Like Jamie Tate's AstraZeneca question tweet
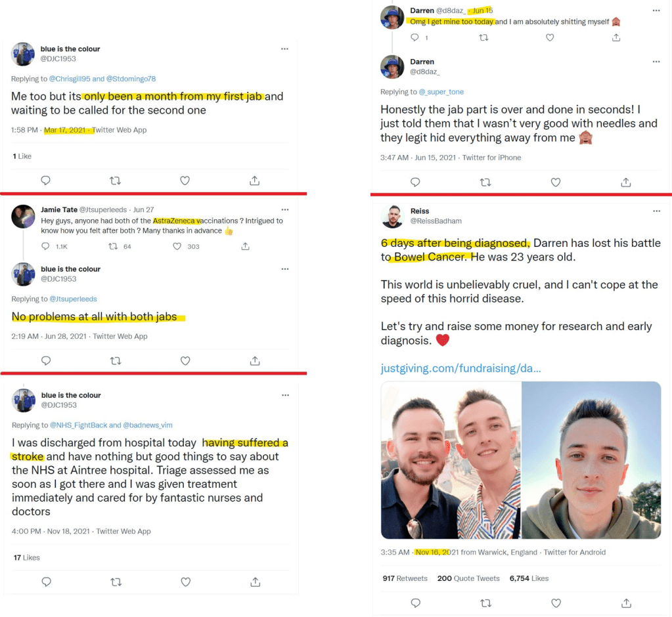 point(177,246)
